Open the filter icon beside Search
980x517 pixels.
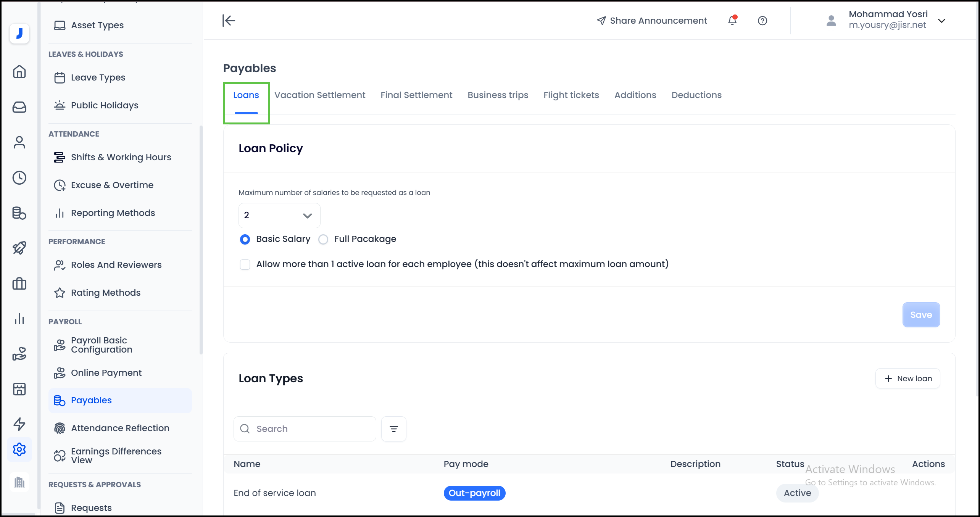pos(393,429)
